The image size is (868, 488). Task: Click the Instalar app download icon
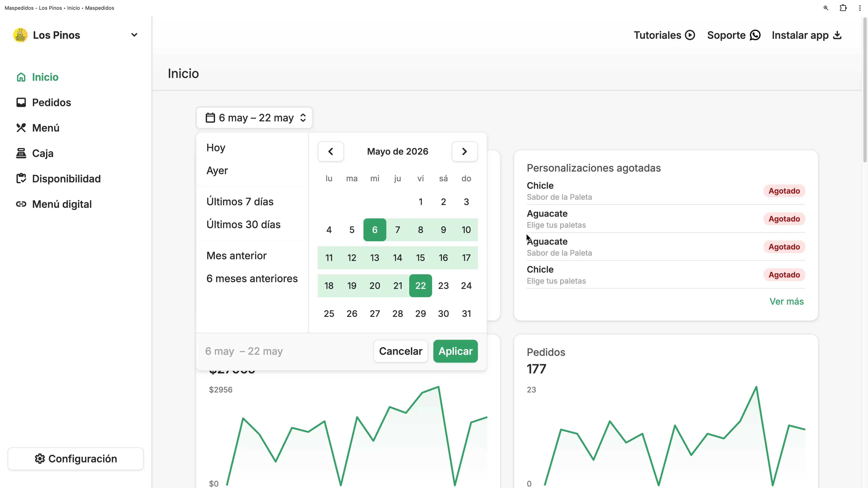point(837,35)
